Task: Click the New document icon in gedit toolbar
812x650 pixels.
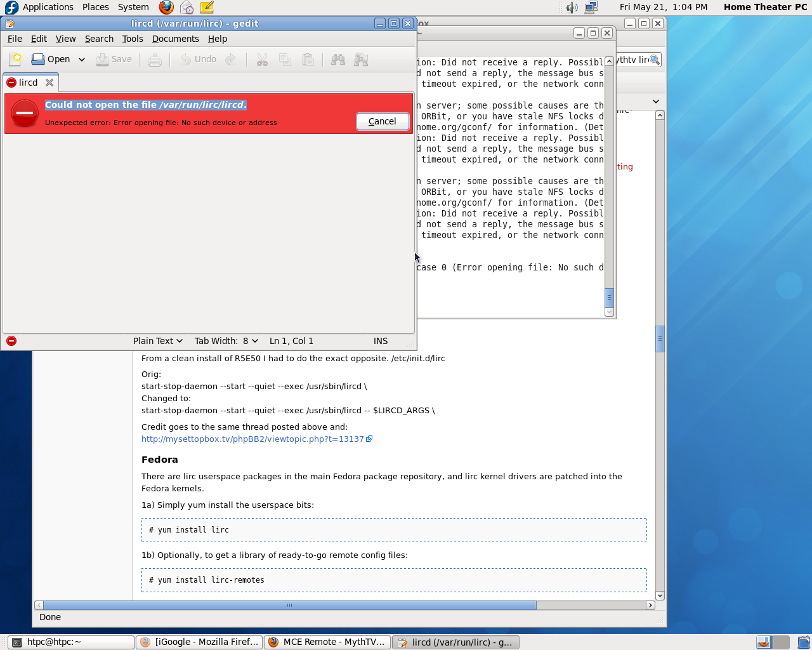Action: point(16,60)
